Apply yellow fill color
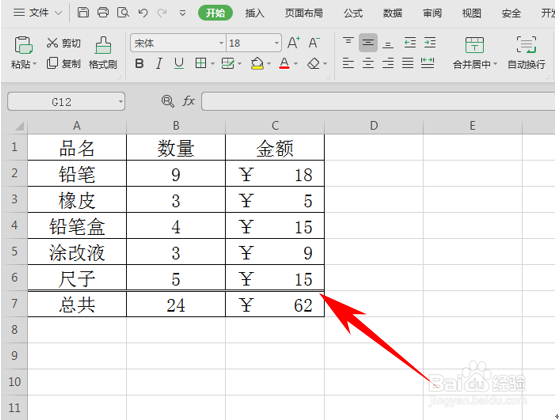 click(x=257, y=63)
